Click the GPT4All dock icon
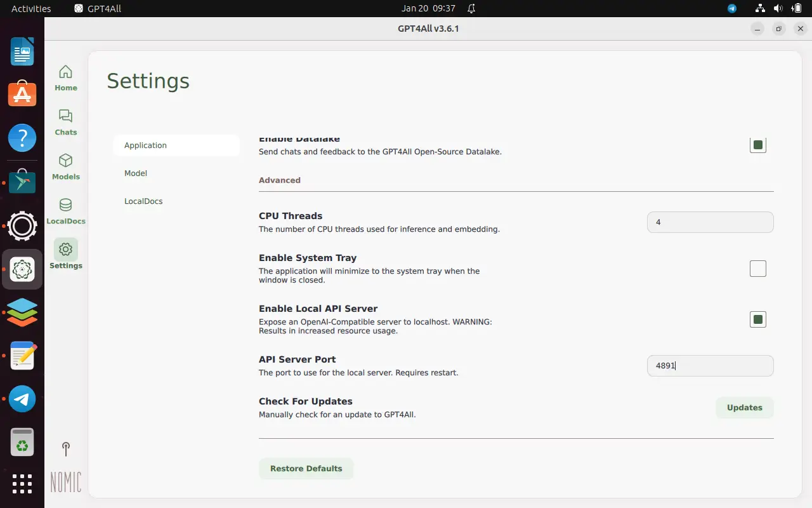 [22, 269]
